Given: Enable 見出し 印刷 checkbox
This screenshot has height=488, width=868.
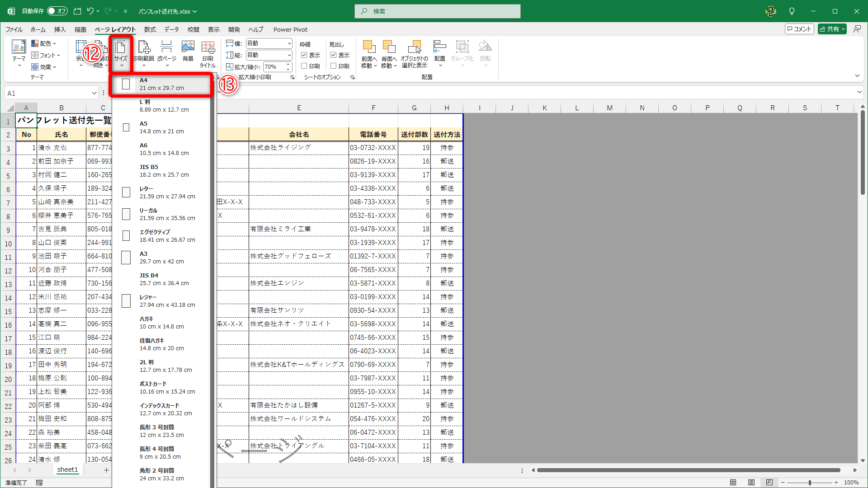Looking at the screenshot, I should coord(334,66).
